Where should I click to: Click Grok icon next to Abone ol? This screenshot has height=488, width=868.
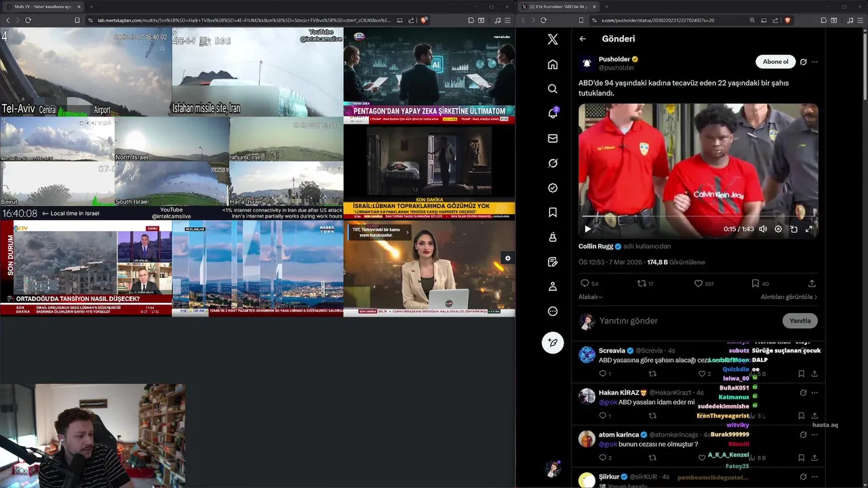[x=803, y=62]
